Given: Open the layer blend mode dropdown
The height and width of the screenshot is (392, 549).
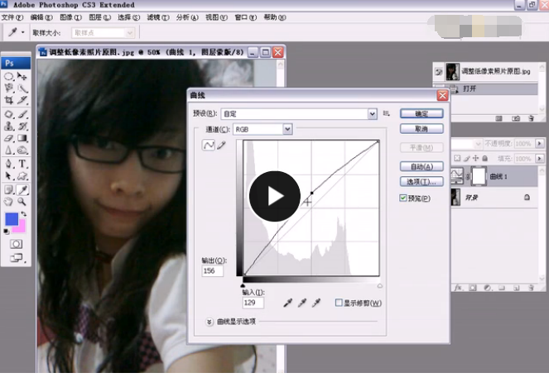Looking at the screenshot, I should [467, 144].
